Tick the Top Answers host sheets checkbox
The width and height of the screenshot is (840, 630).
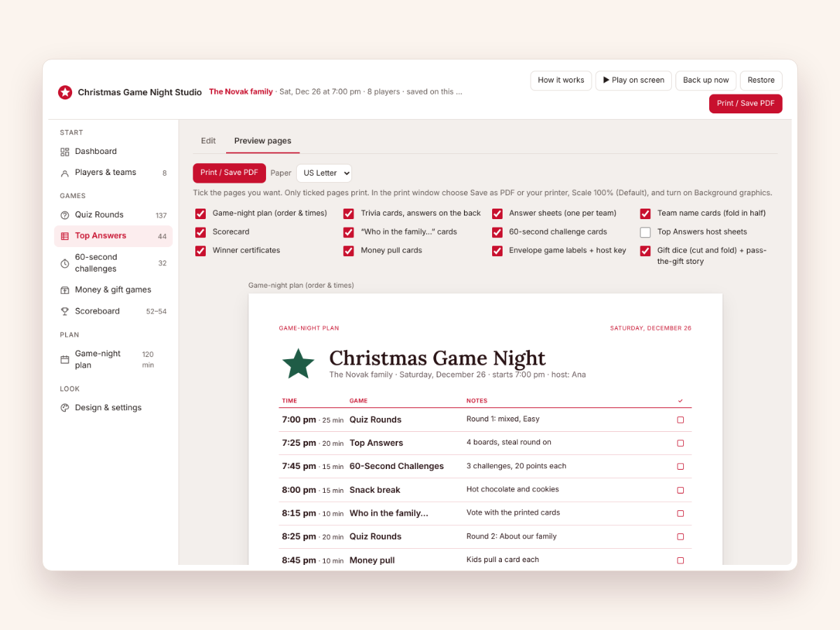[645, 232]
